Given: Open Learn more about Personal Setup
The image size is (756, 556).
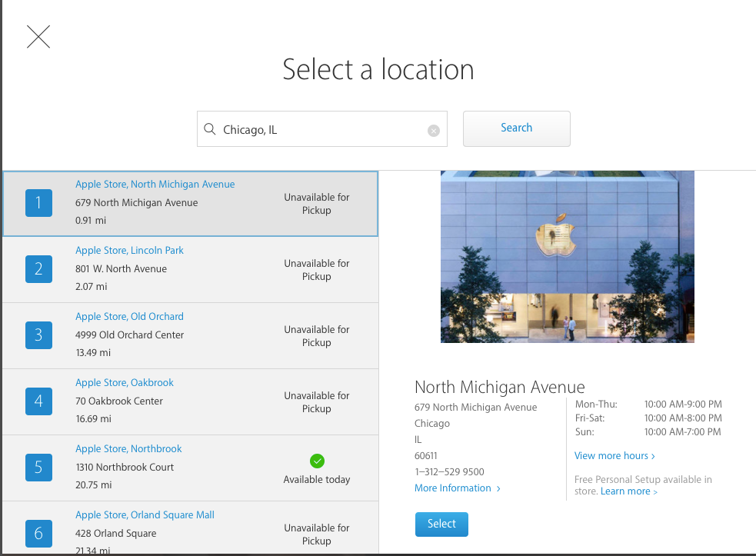Looking at the screenshot, I should [x=628, y=491].
